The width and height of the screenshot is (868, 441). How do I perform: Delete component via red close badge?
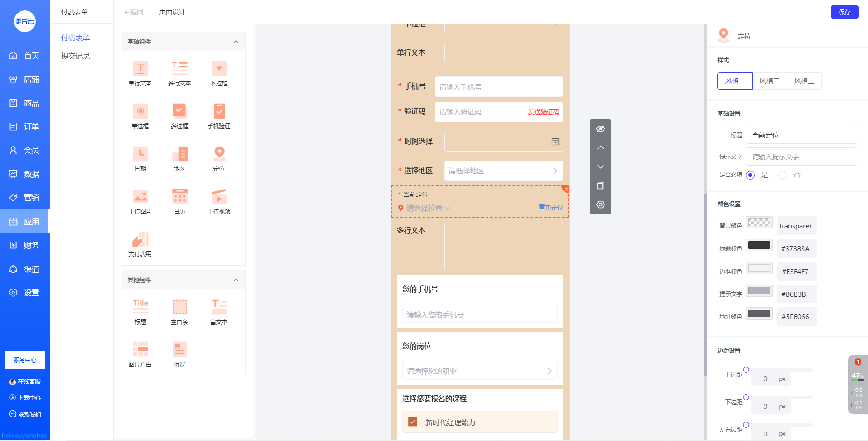pyautogui.click(x=566, y=189)
